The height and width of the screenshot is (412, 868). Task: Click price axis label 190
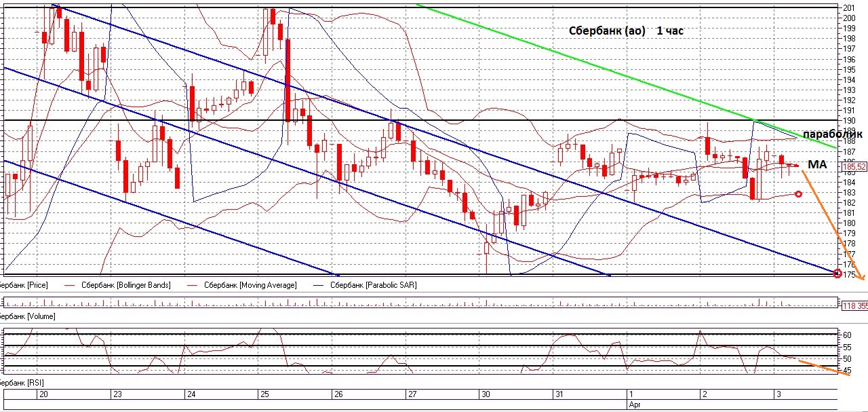click(x=849, y=121)
